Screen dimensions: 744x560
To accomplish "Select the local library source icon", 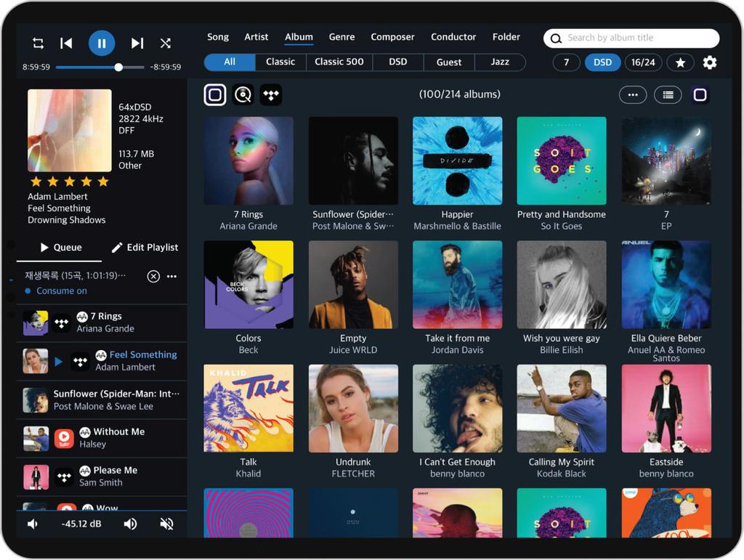I will click(x=215, y=95).
